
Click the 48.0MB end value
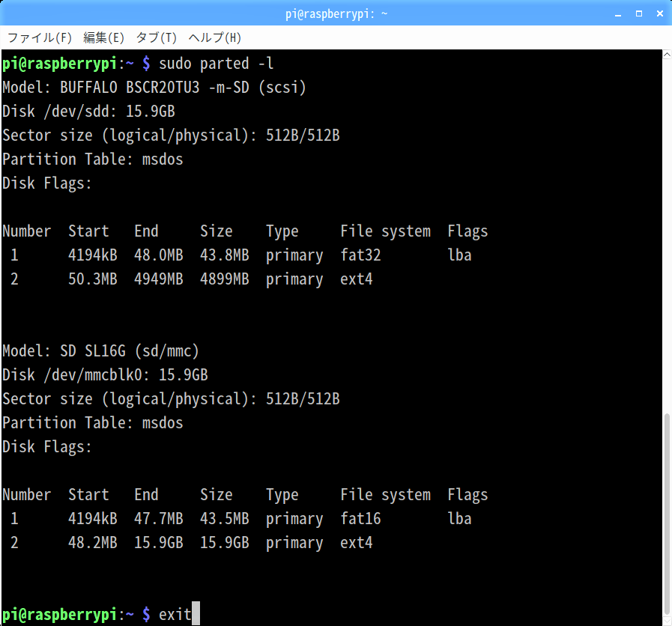pyautogui.click(x=159, y=255)
